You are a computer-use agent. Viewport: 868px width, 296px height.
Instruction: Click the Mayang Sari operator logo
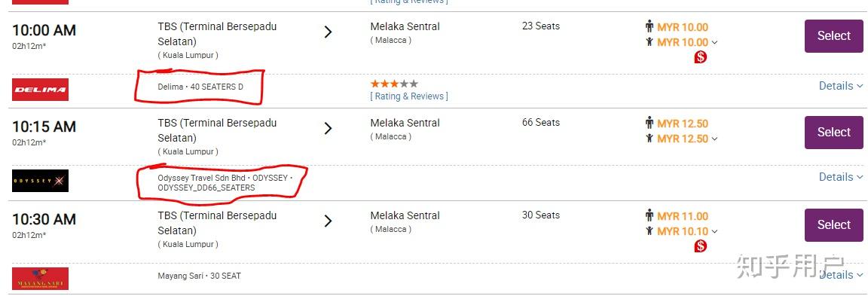pyautogui.click(x=41, y=279)
